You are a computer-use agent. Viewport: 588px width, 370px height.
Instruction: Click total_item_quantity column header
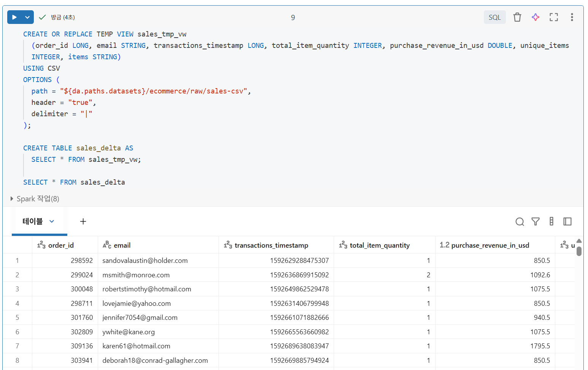[385, 245]
